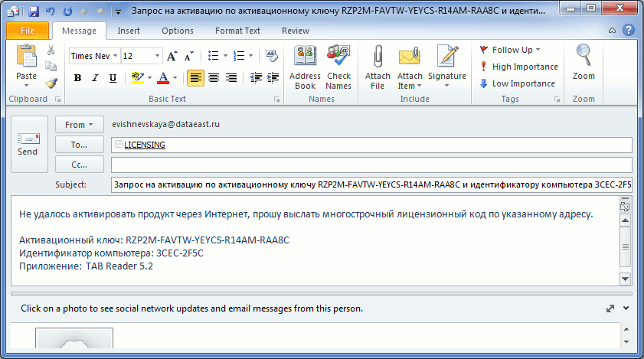
Task: Click the Cc... recipients button
Action: click(x=80, y=165)
